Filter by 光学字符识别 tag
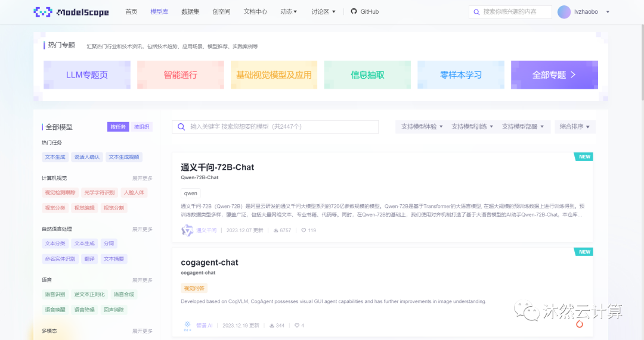 pyautogui.click(x=100, y=193)
